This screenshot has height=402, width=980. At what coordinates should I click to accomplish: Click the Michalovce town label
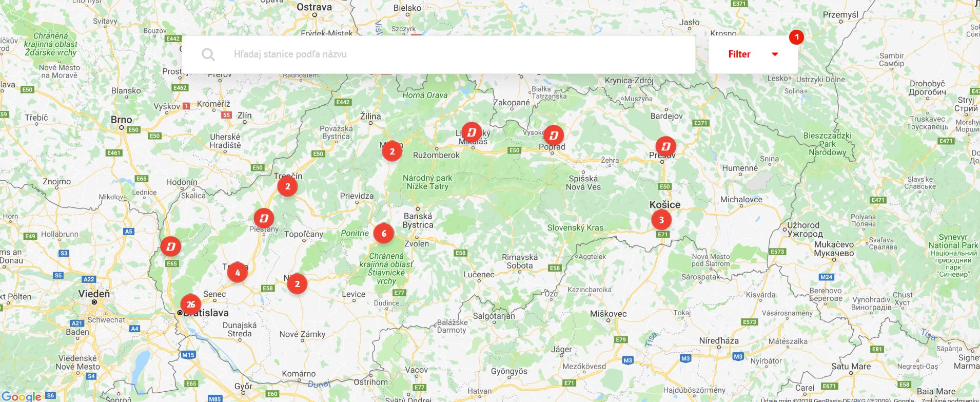click(741, 199)
